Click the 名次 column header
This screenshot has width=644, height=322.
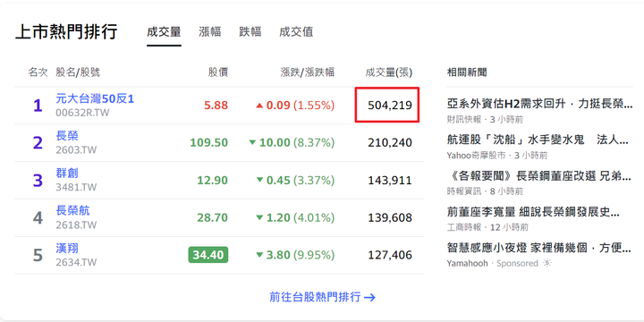pos(38,72)
